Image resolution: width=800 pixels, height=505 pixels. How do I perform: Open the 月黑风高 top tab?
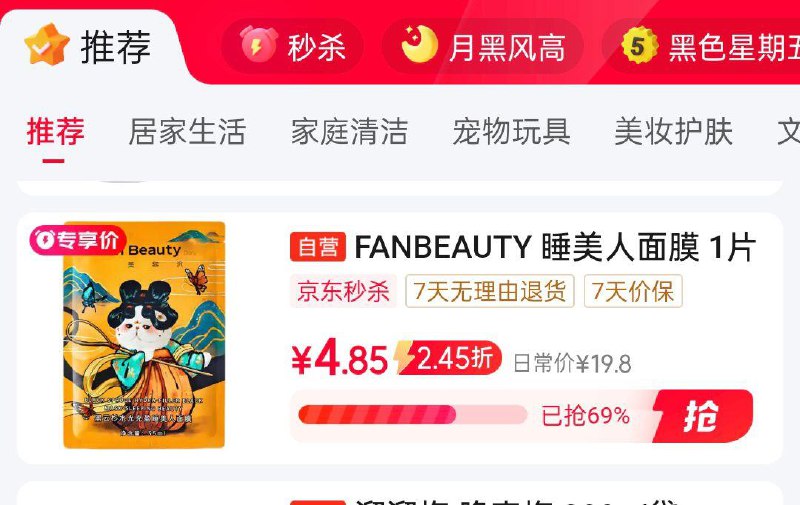click(483, 46)
